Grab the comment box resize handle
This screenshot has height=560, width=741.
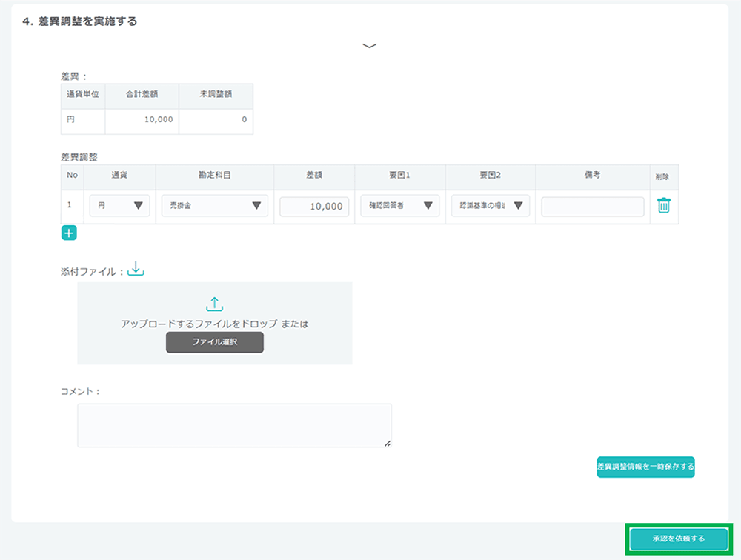pyautogui.click(x=388, y=444)
